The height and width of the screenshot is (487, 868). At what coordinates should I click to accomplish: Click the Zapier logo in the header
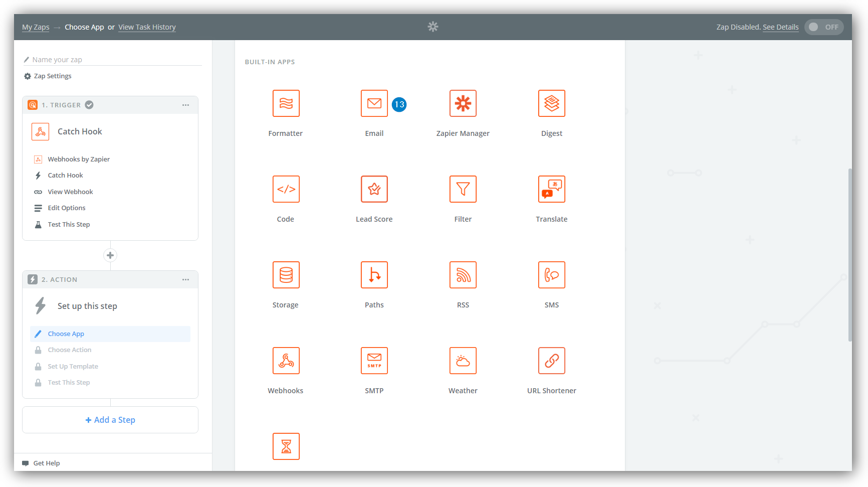point(433,27)
